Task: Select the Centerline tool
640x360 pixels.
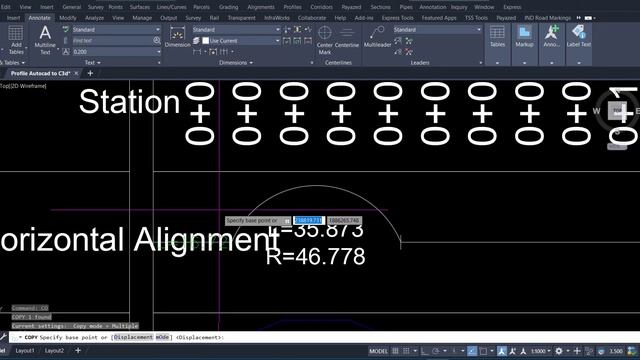Action: click(x=347, y=37)
